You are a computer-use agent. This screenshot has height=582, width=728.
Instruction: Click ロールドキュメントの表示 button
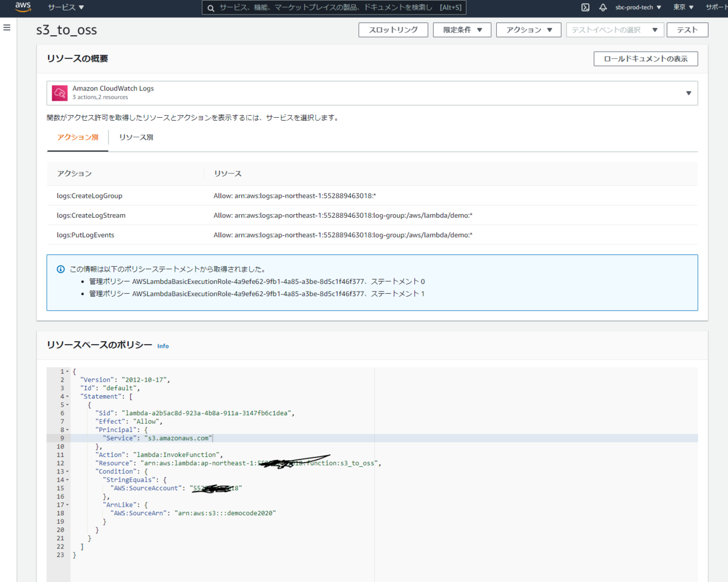645,59
